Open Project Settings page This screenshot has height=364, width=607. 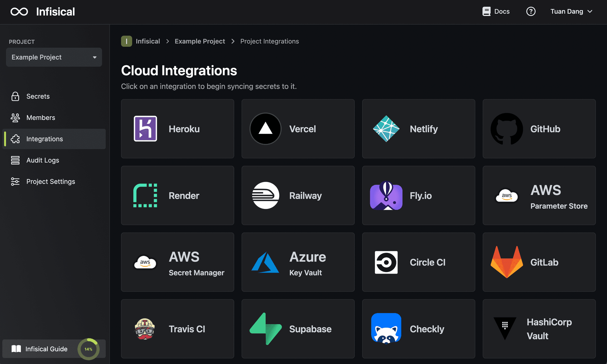[50, 181]
